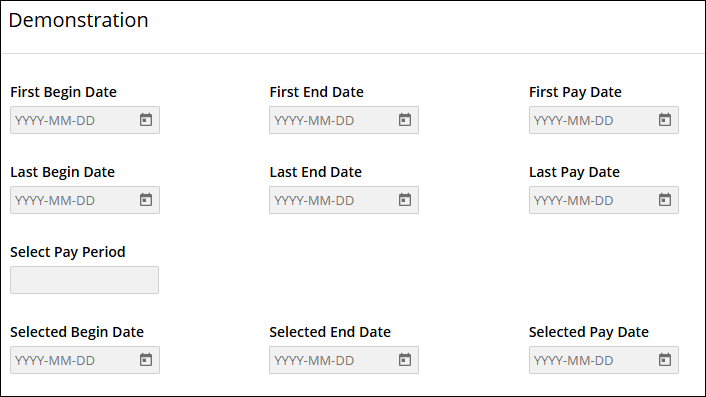Open calendar picker for Last Pay Date
706x397 pixels.
click(665, 200)
